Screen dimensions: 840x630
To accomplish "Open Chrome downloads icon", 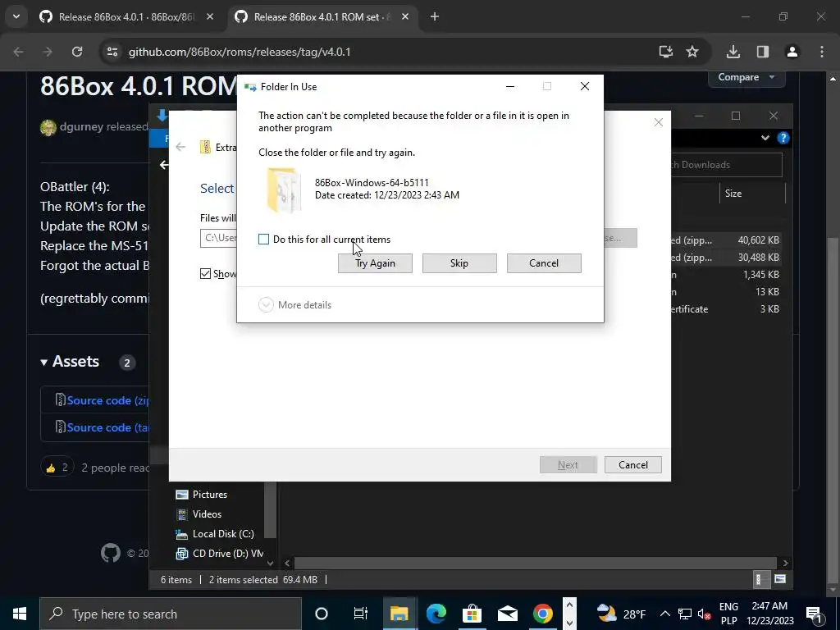I will click(733, 52).
